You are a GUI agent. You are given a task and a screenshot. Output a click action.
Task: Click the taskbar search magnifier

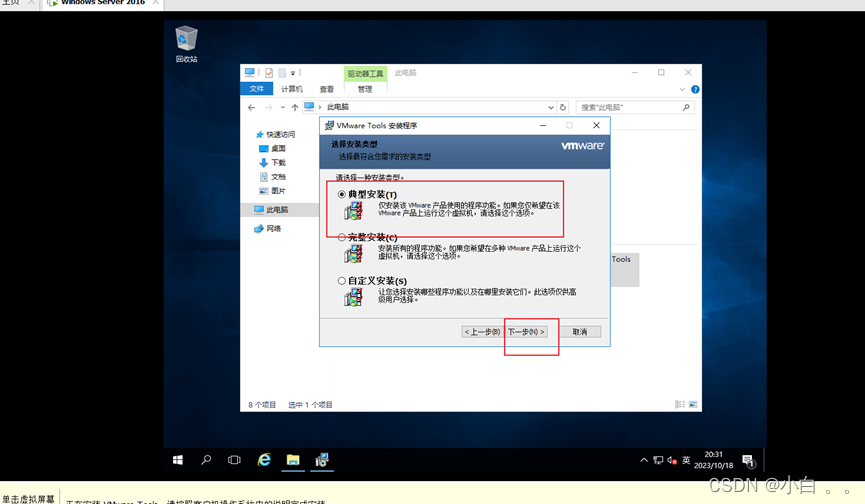(x=206, y=460)
